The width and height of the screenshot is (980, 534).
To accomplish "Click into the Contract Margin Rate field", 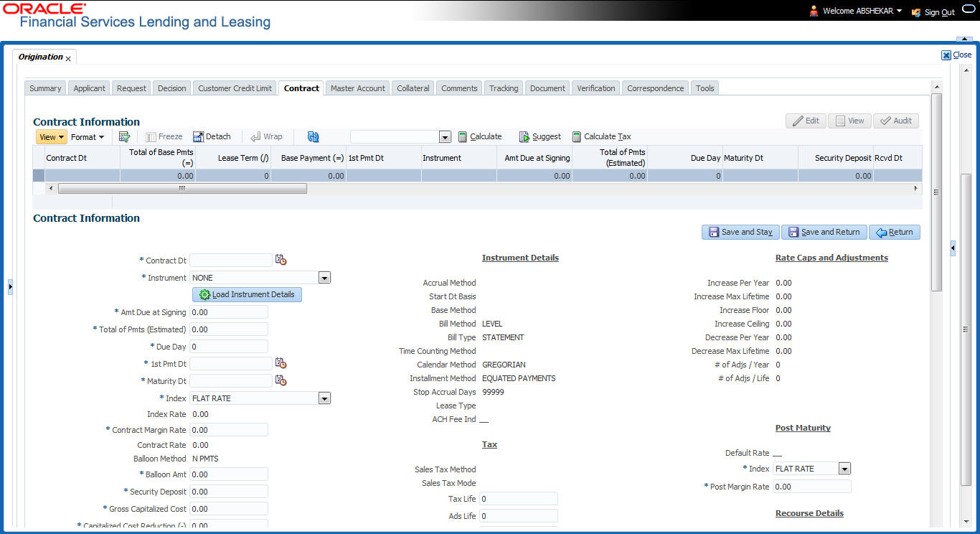I will [x=229, y=430].
